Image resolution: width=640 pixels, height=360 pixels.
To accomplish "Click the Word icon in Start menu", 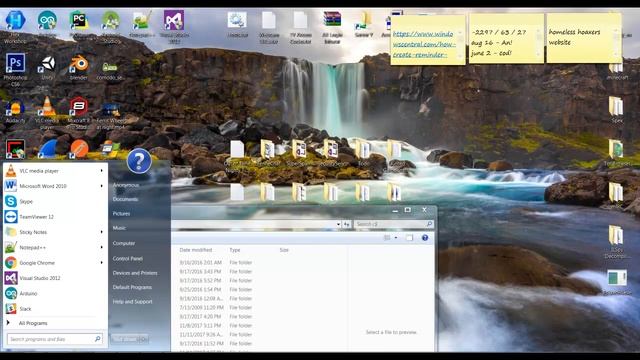I will (11, 186).
